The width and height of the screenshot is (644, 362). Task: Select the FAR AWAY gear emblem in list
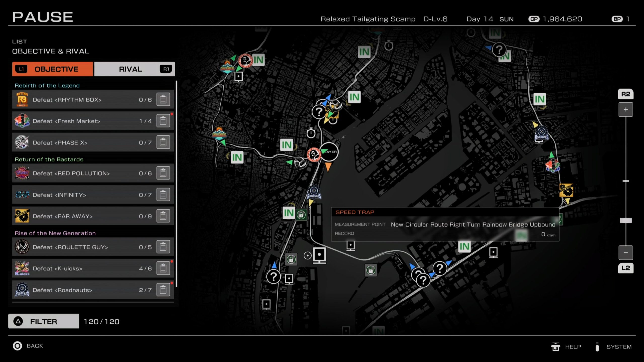click(x=22, y=216)
